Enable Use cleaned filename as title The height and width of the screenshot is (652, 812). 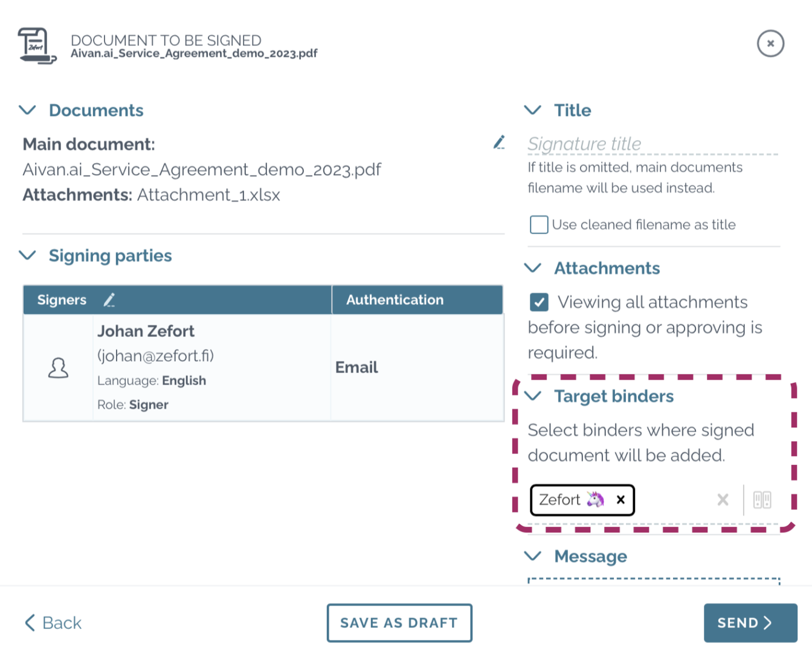click(x=539, y=225)
